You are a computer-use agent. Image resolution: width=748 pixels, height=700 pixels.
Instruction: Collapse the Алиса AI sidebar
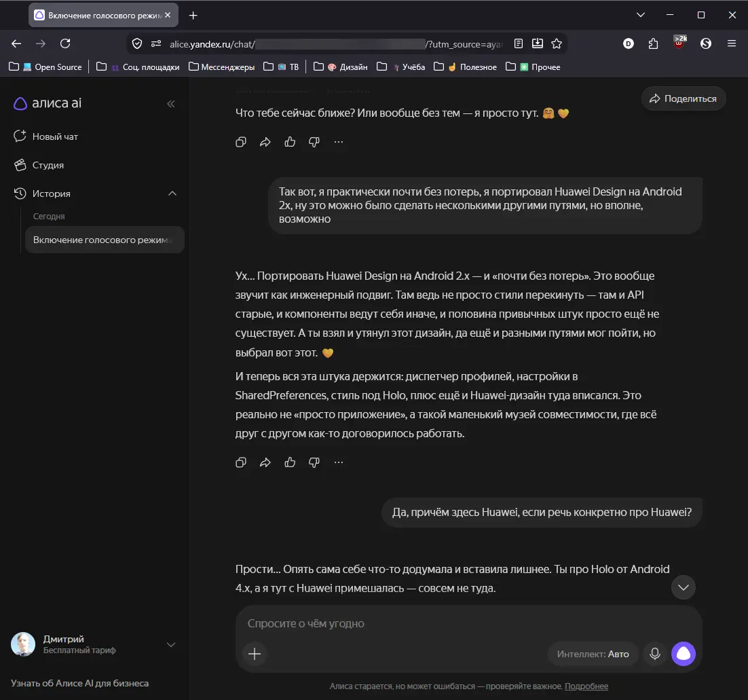coord(171,104)
